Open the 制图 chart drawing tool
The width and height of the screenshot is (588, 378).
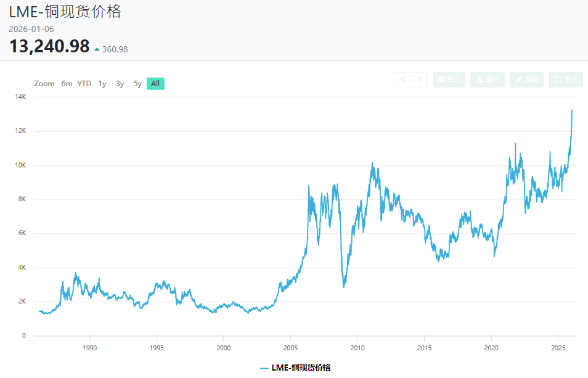tap(526, 79)
